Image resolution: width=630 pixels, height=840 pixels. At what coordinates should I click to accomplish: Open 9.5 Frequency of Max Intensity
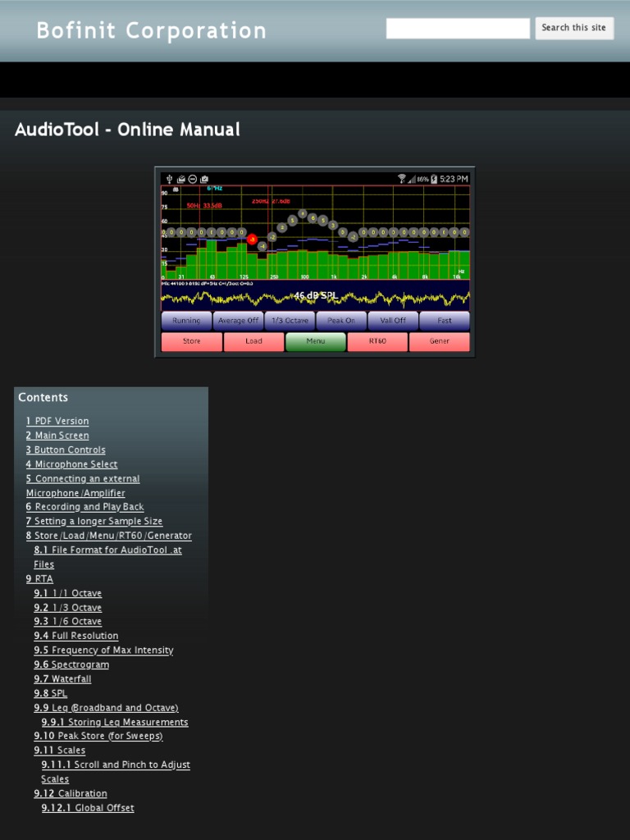104,651
